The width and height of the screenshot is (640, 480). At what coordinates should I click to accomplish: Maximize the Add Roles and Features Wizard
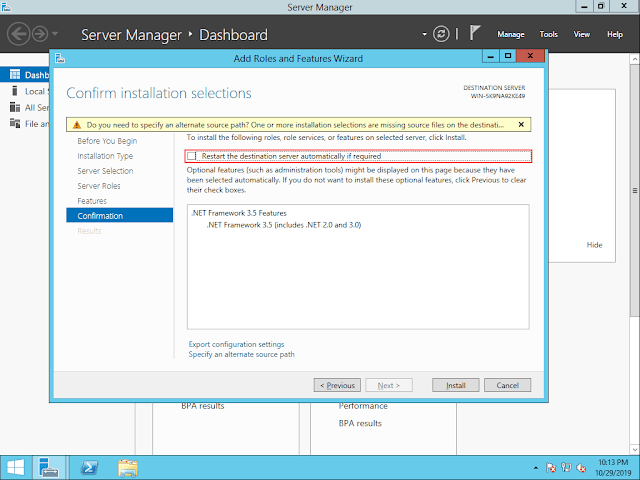click(x=508, y=56)
